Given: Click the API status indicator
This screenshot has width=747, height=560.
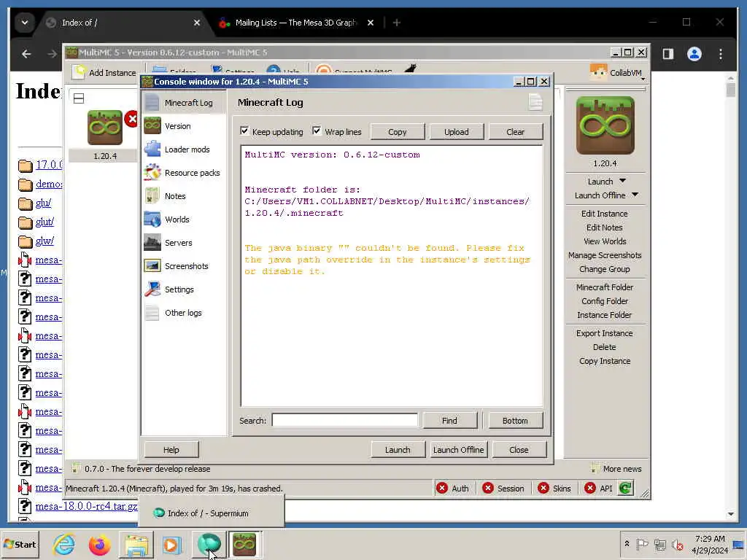Looking at the screenshot, I should 599,488.
